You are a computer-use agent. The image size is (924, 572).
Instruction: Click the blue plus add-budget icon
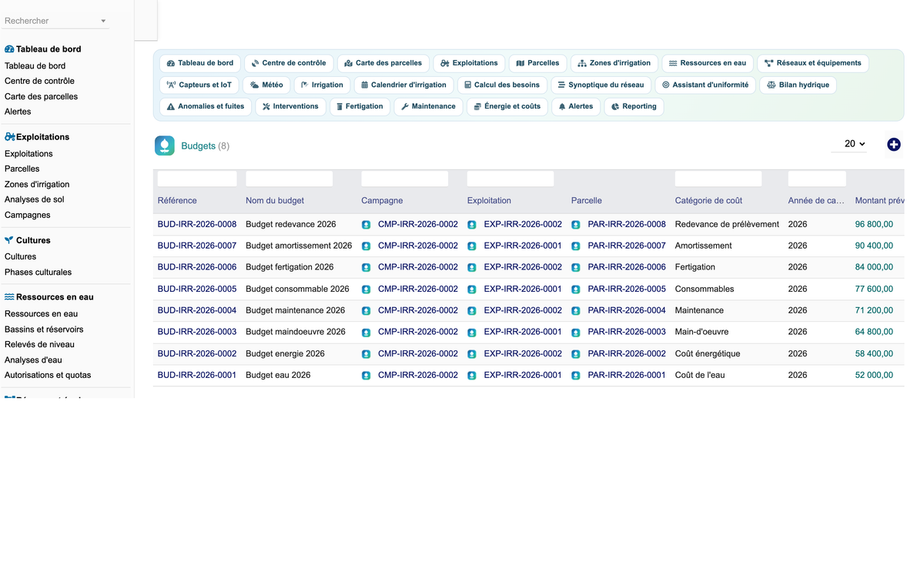click(893, 145)
